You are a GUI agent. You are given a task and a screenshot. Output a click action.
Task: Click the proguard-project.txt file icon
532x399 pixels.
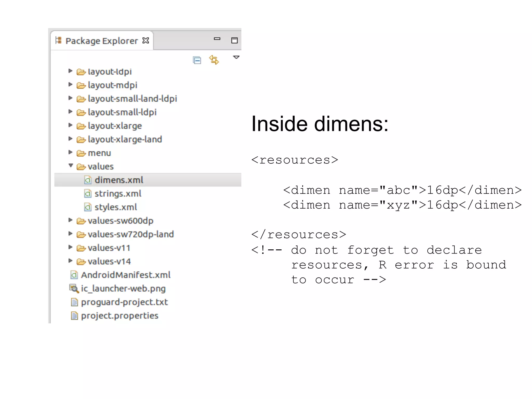(74, 302)
